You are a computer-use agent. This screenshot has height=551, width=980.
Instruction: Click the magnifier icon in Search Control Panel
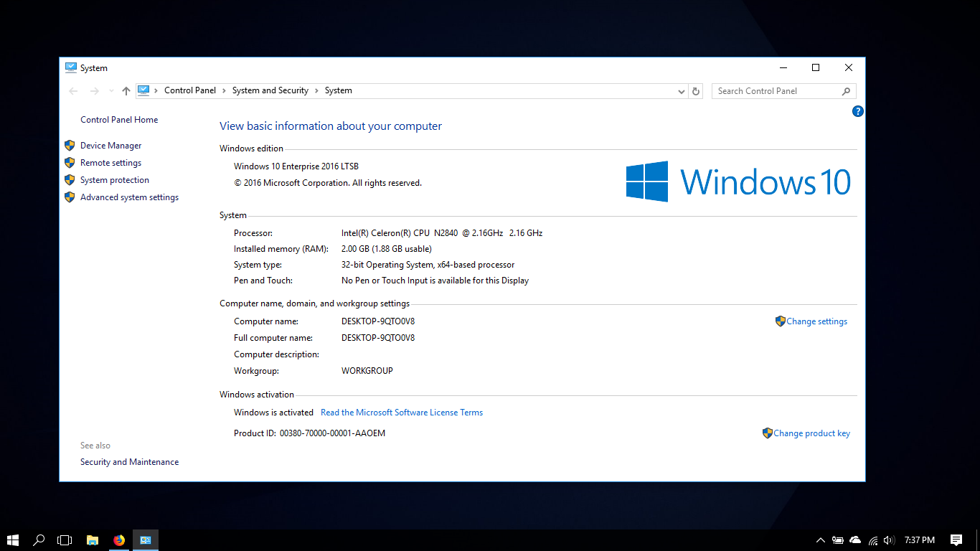[846, 91]
